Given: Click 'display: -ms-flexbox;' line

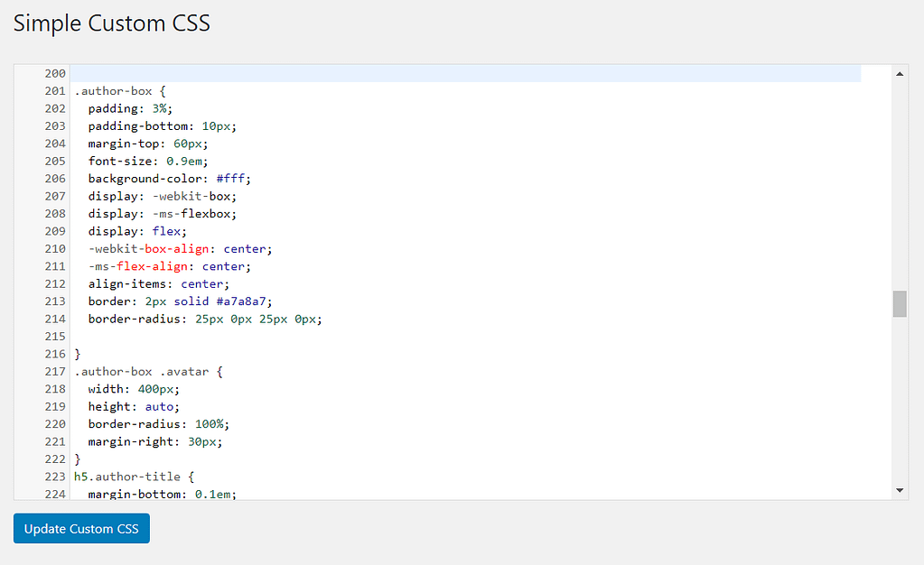Looking at the screenshot, I should click(162, 213).
